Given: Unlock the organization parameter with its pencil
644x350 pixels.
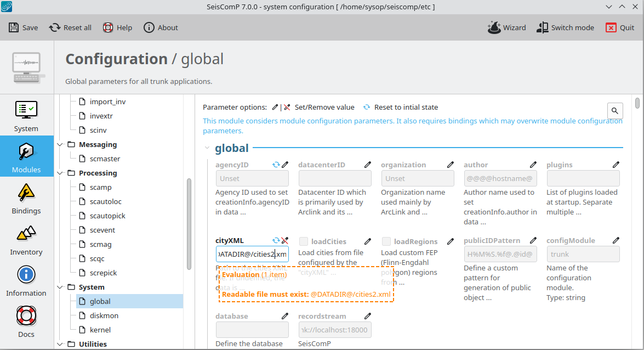Looking at the screenshot, I should pos(451,165).
